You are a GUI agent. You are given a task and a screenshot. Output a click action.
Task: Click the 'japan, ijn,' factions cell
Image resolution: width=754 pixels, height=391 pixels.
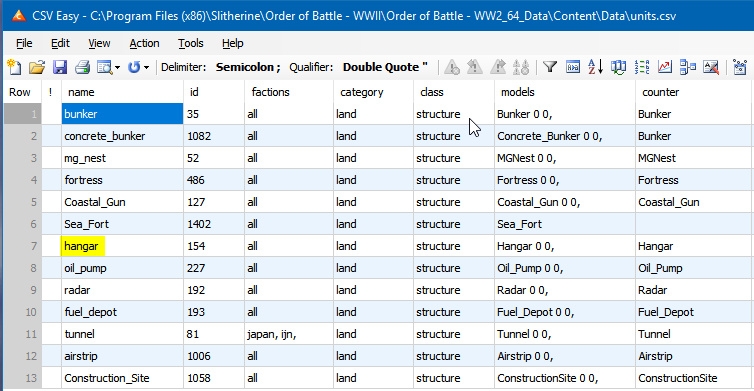pyautogui.click(x=289, y=334)
